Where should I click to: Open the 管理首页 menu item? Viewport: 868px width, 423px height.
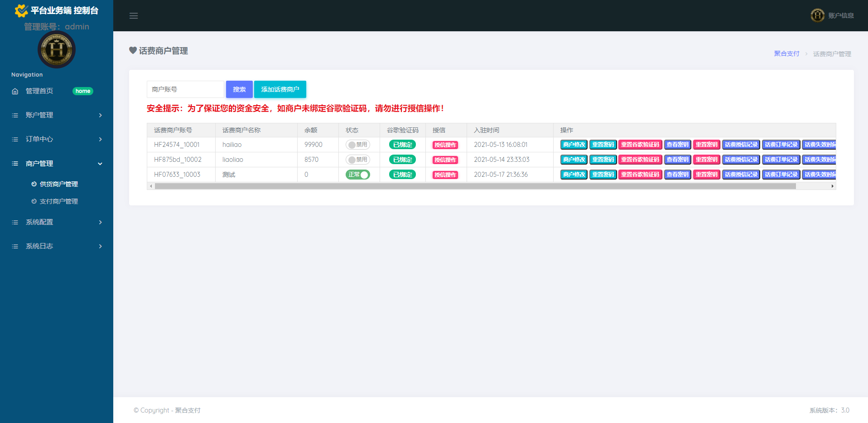coord(39,91)
